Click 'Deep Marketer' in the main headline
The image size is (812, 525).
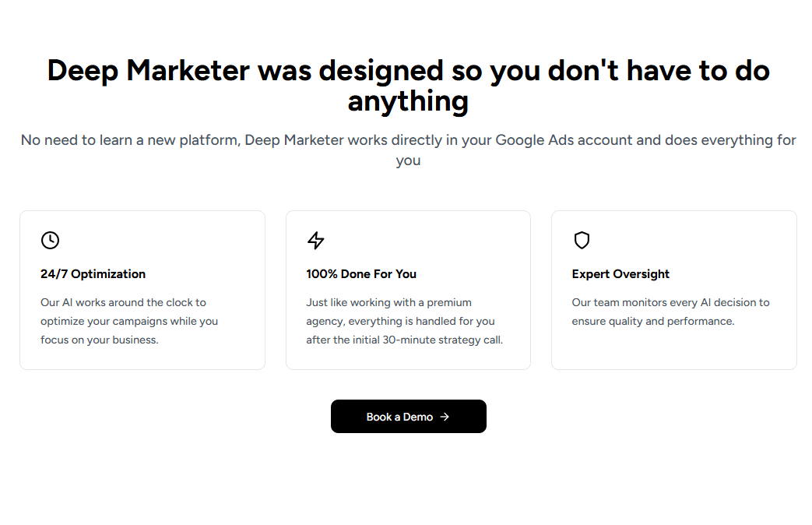click(x=148, y=71)
